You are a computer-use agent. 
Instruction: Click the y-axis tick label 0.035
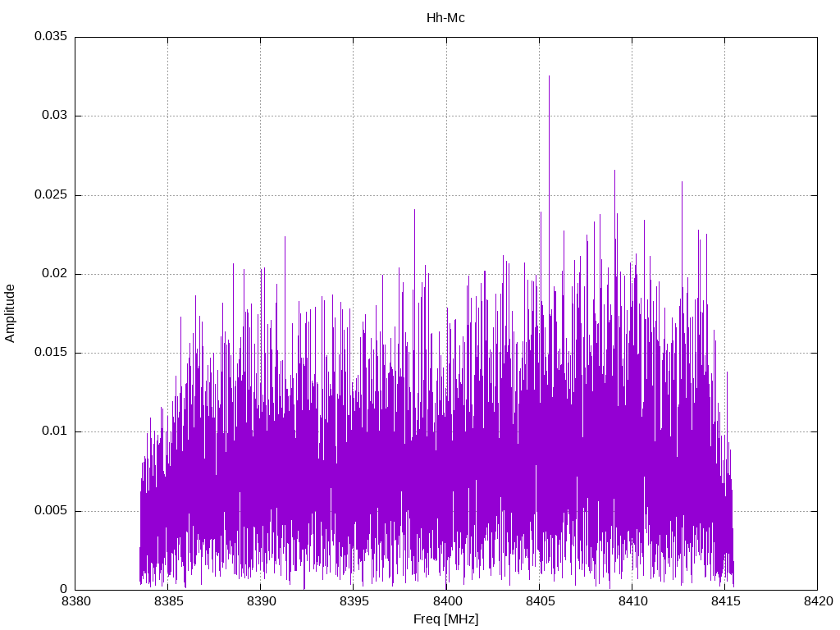click(x=51, y=36)
